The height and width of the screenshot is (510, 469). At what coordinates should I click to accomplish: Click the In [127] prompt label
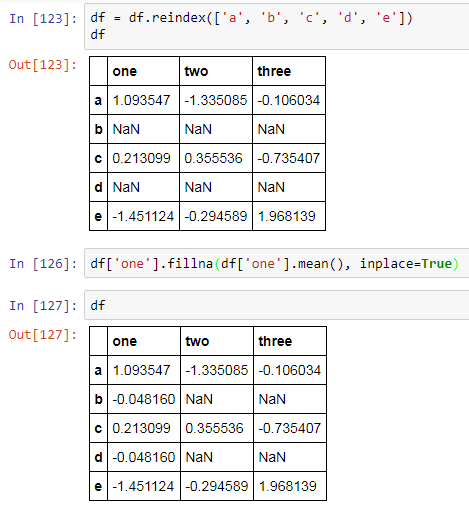point(43,305)
